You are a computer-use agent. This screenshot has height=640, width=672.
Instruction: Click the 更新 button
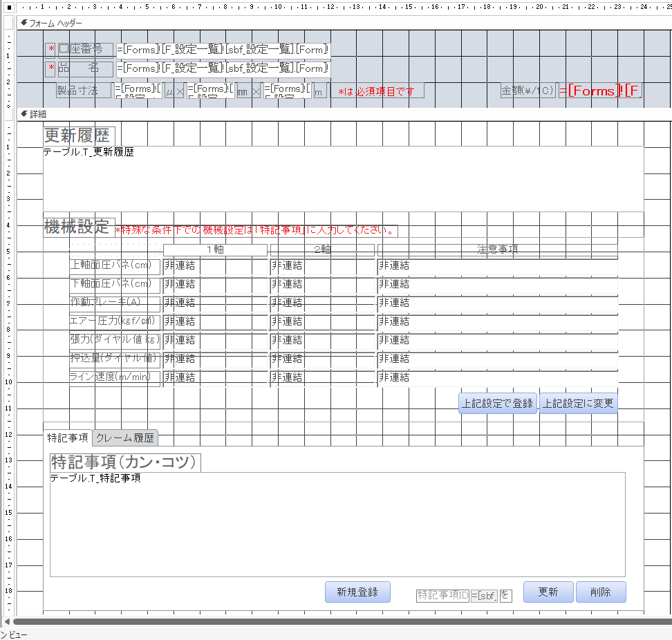point(548,592)
